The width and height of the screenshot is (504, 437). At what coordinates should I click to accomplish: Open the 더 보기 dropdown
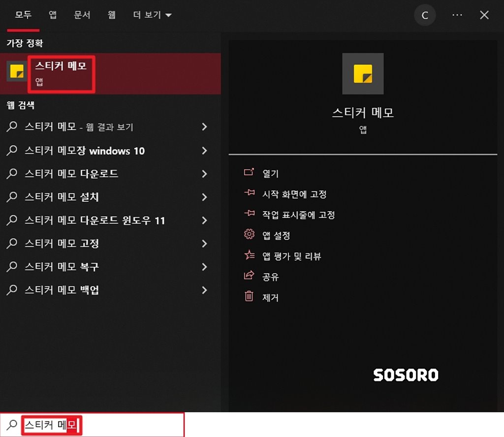pos(152,15)
